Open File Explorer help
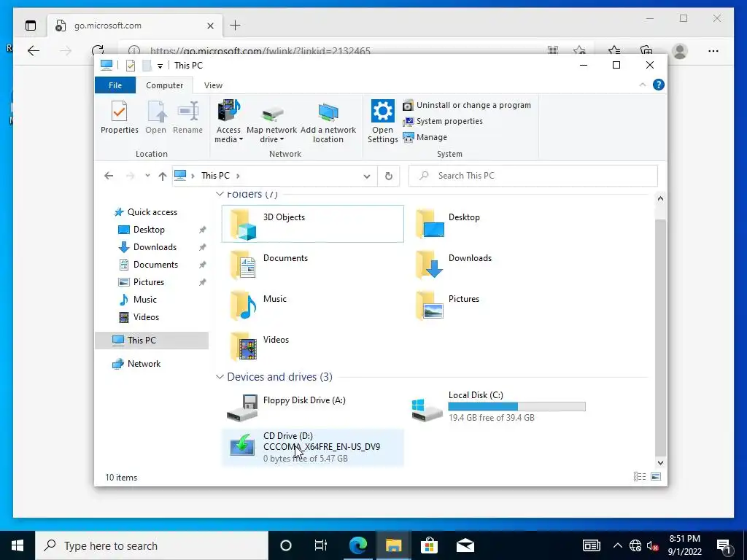The height and width of the screenshot is (560, 747). (659, 85)
